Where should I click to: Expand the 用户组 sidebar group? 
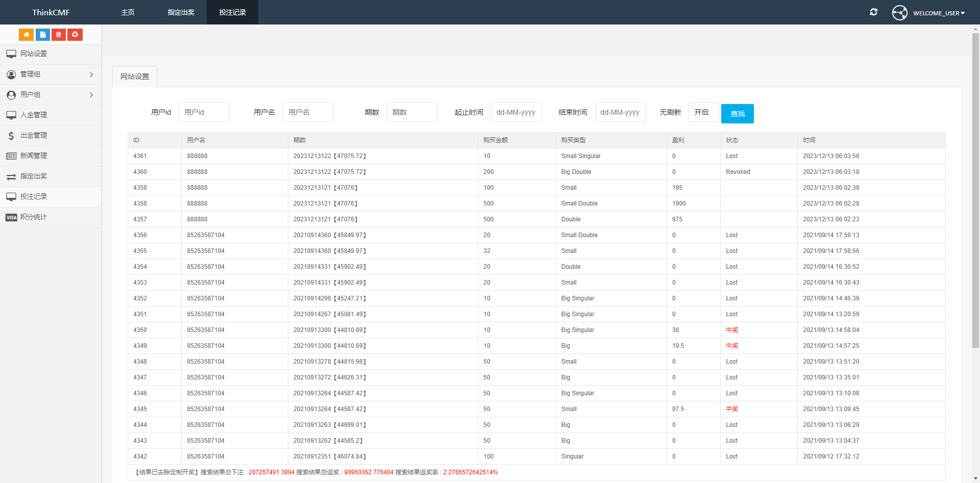[x=50, y=95]
